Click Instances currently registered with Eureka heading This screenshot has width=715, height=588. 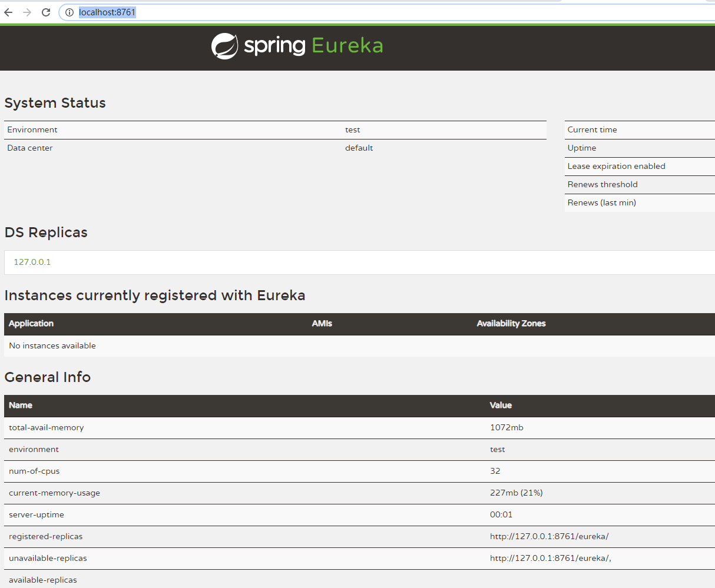pyautogui.click(x=155, y=295)
